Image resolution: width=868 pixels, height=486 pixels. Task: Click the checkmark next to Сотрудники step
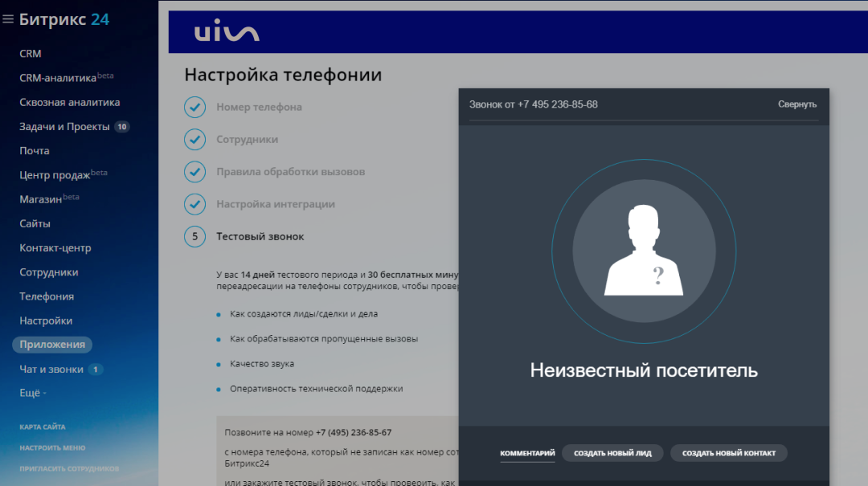pyautogui.click(x=194, y=140)
